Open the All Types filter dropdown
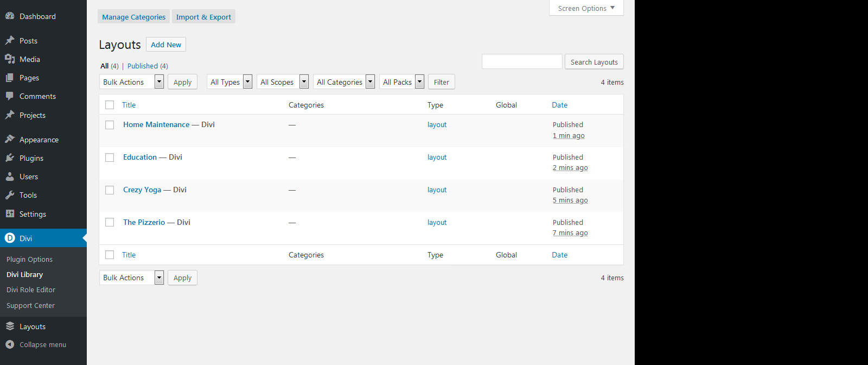 229,82
